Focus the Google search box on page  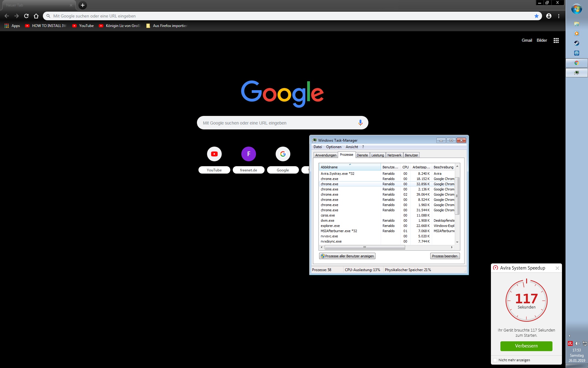282,123
